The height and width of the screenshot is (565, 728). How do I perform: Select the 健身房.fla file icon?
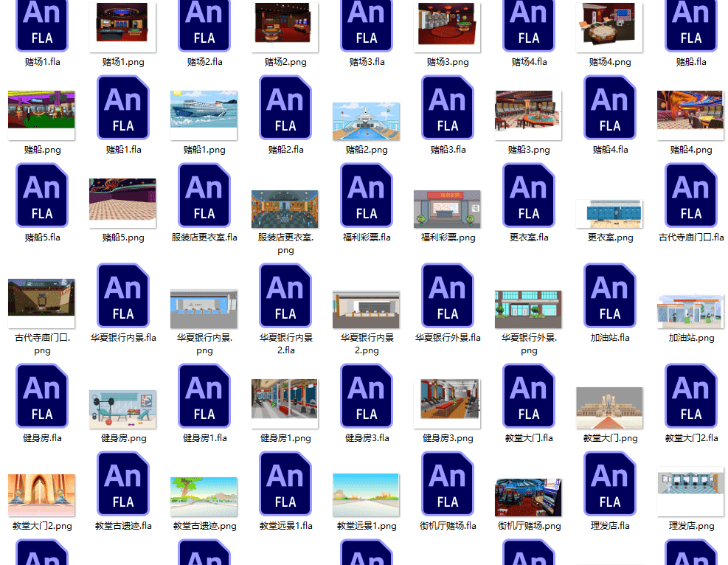(x=42, y=396)
